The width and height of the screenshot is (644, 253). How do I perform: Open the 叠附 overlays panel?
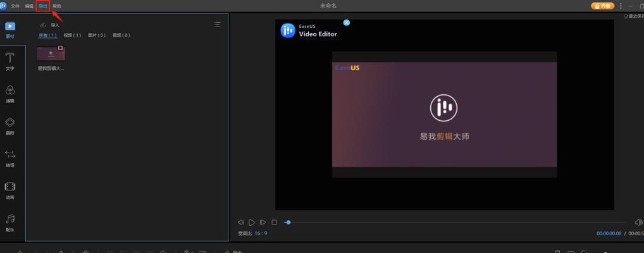pos(10,126)
